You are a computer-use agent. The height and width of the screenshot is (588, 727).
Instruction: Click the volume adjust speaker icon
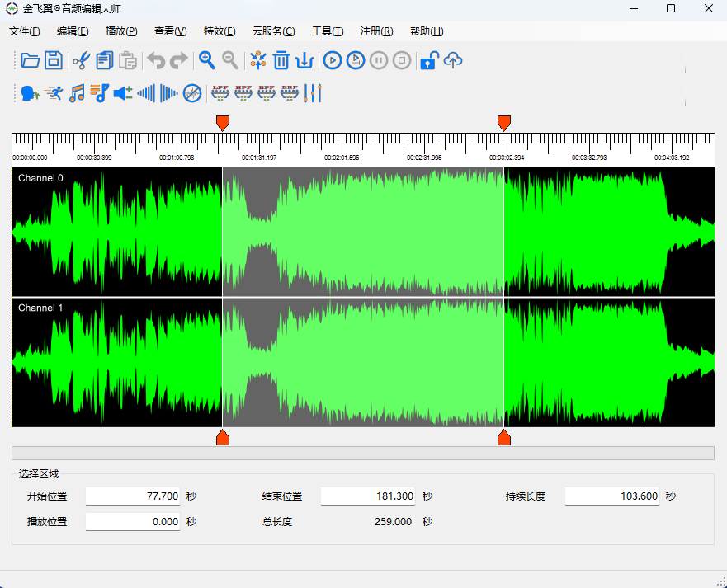coord(123,93)
